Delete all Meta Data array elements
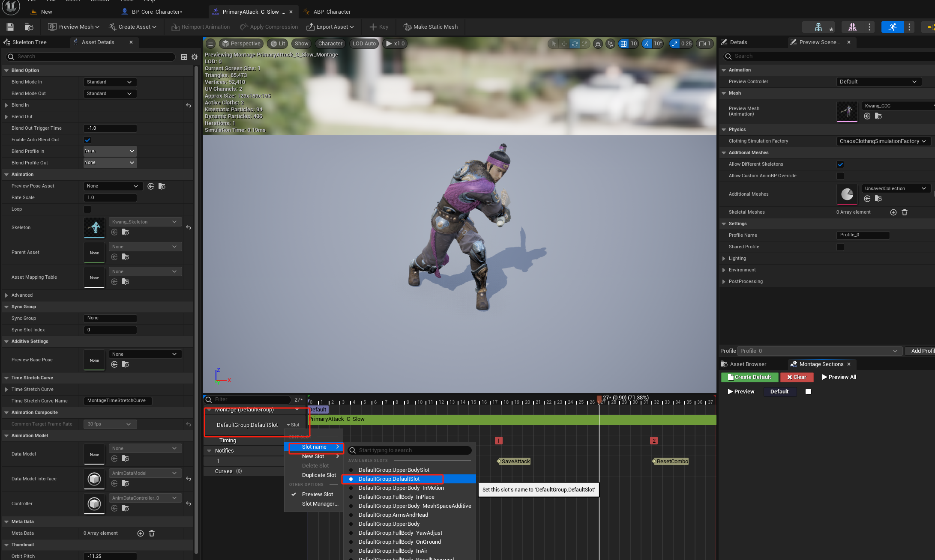The height and width of the screenshot is (560, 935). coord(151,533)
